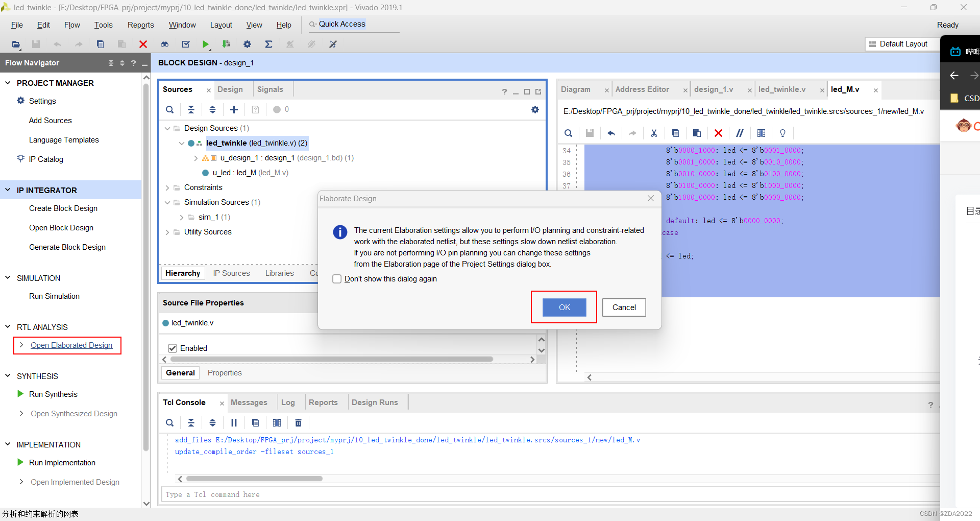Open the Reports menu
Image resolution: width=980 pixels, height=521 pixels.
tap(141, 25)
